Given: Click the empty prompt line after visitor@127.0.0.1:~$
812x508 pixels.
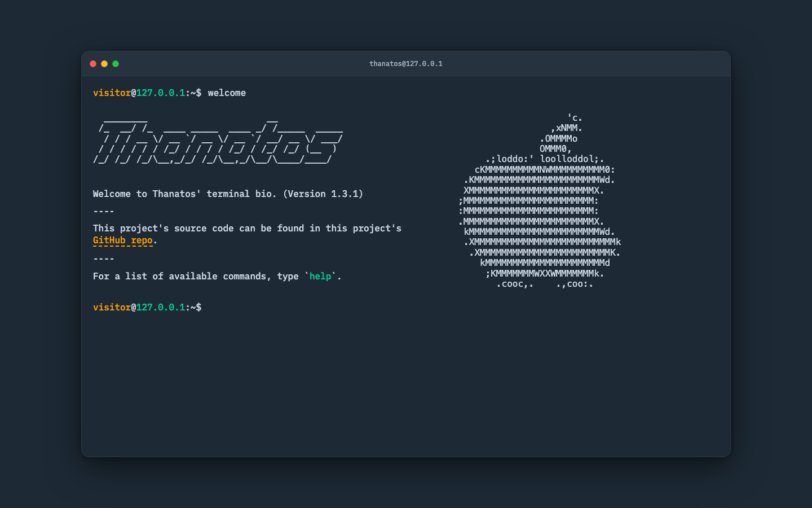Looking at the screenshot, I should tap(462, 307).
